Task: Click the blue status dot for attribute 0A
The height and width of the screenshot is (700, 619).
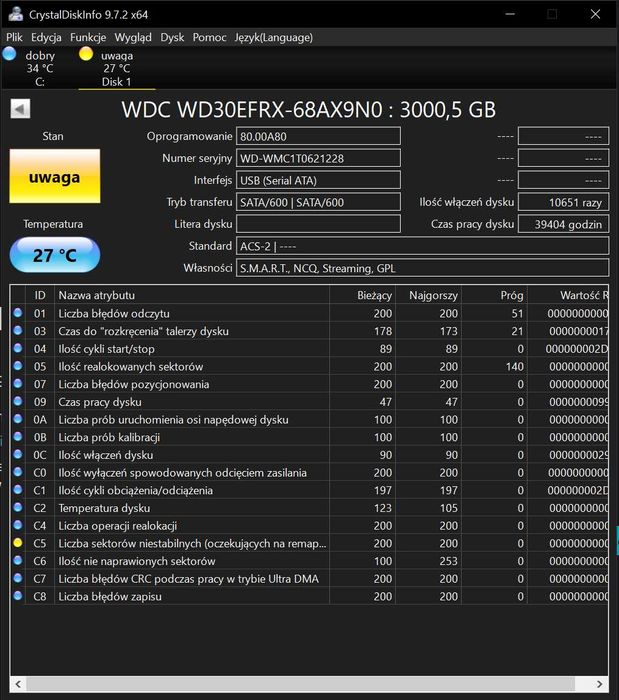Action: pos(18,419)
